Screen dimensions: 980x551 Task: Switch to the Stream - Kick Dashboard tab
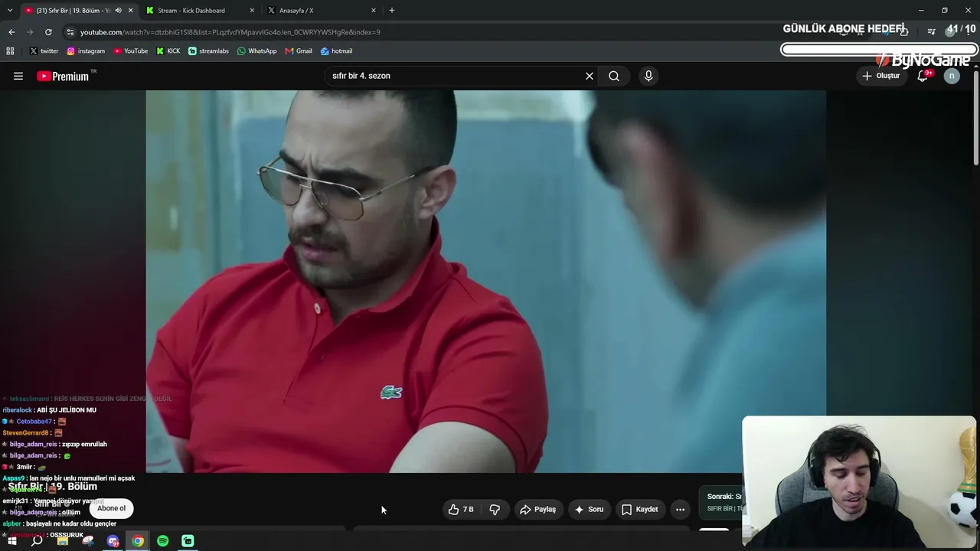click(199, 11)
